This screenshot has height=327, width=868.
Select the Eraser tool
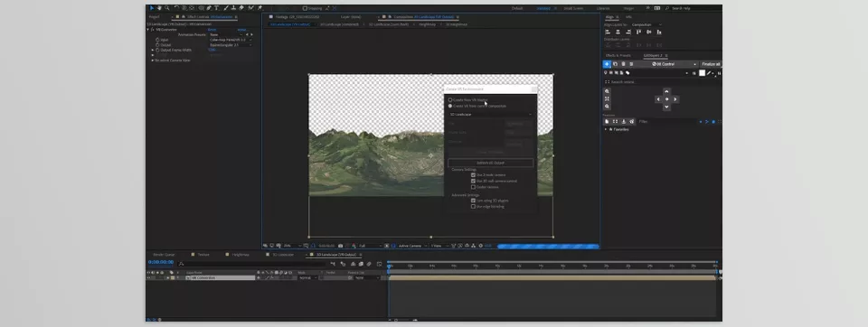tap(241, 8)
